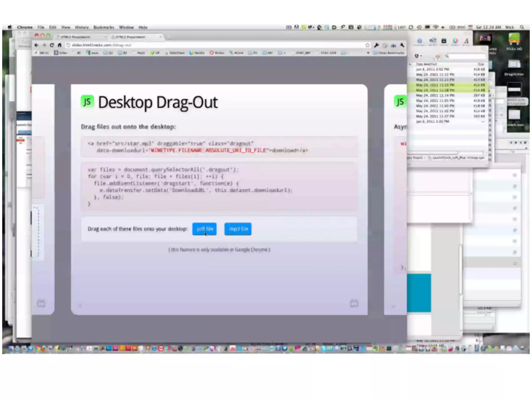Click the Colors wheel icon in toolbar
This screenshot has width=532, height=399.
coord(455,41)
